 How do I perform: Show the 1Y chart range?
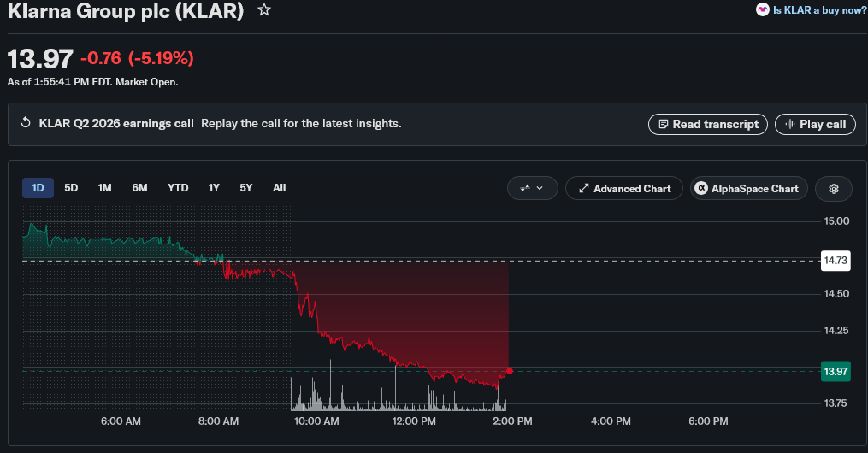tap(214, 188)
